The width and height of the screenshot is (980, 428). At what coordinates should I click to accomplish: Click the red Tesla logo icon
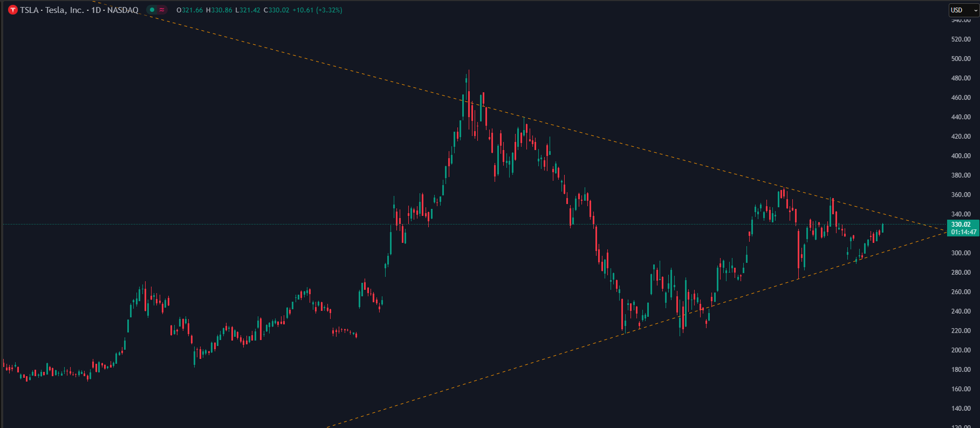click(x=13, y=10)
